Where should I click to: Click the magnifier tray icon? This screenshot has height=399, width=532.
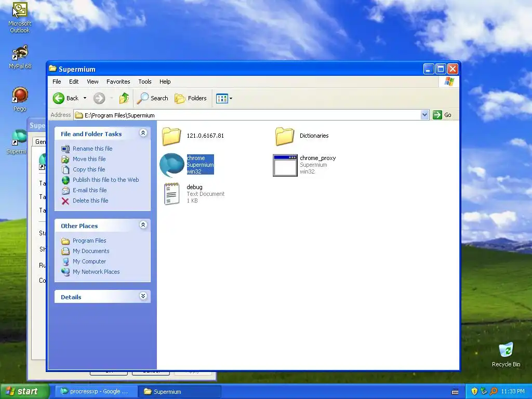coord(494,392)
